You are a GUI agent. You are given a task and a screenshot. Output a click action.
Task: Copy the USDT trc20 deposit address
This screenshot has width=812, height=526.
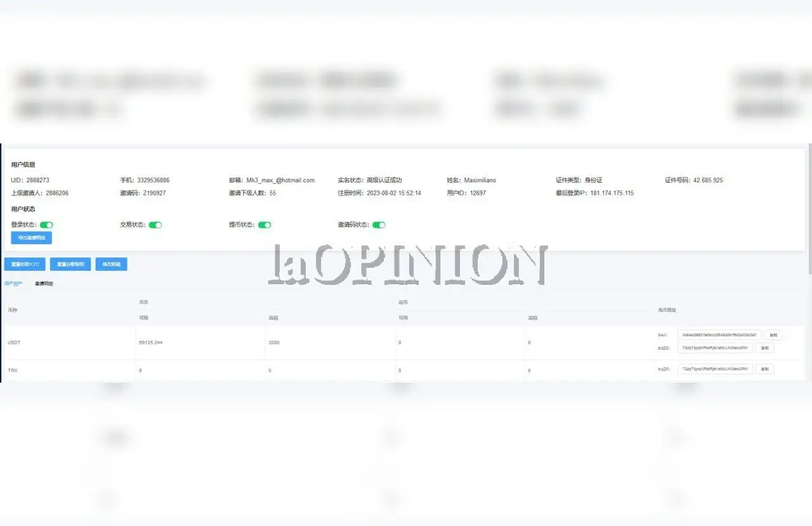pos(764,348)
